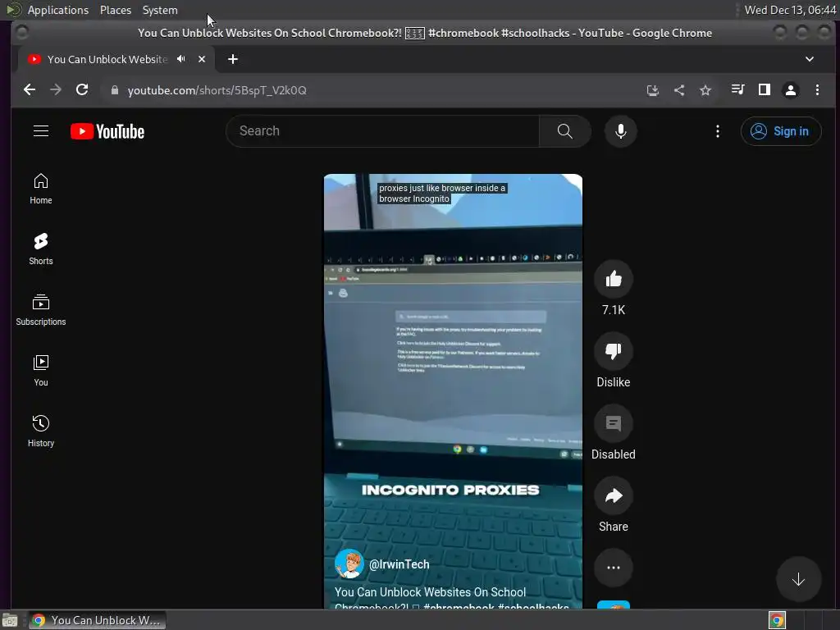Open Shorts in the sidebar
Viewport: 840px width, 630px height.
[x=41, y=249]
